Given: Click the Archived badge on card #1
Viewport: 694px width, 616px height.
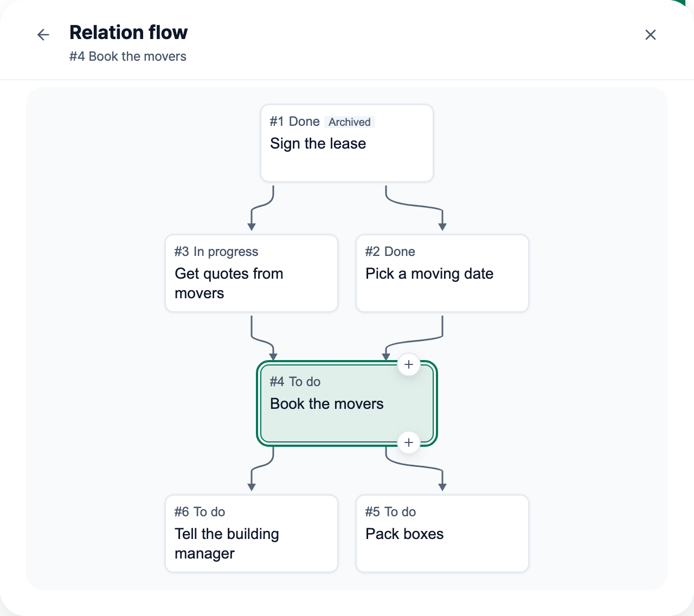Looking at the screenshot, I should pos(350,122).
